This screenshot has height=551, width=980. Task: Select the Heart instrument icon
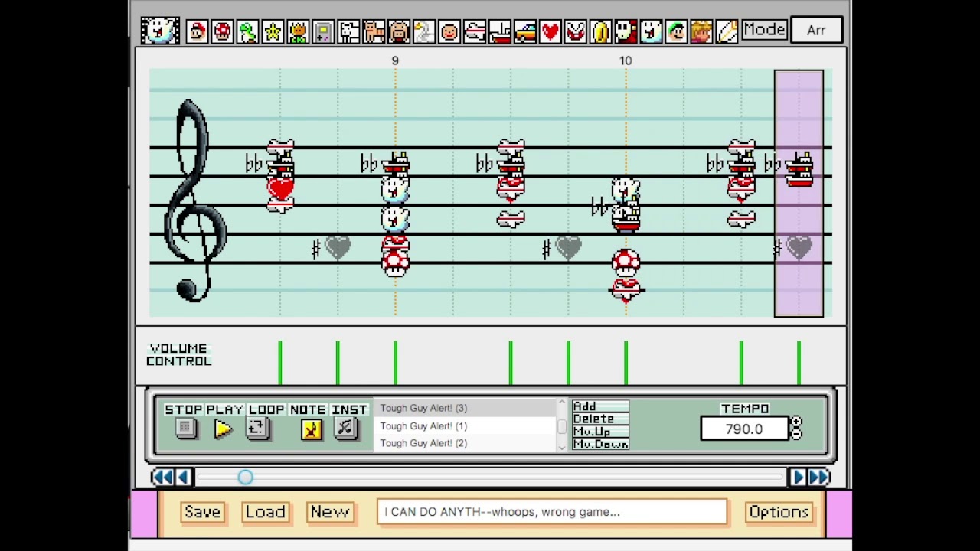(550, 31)
